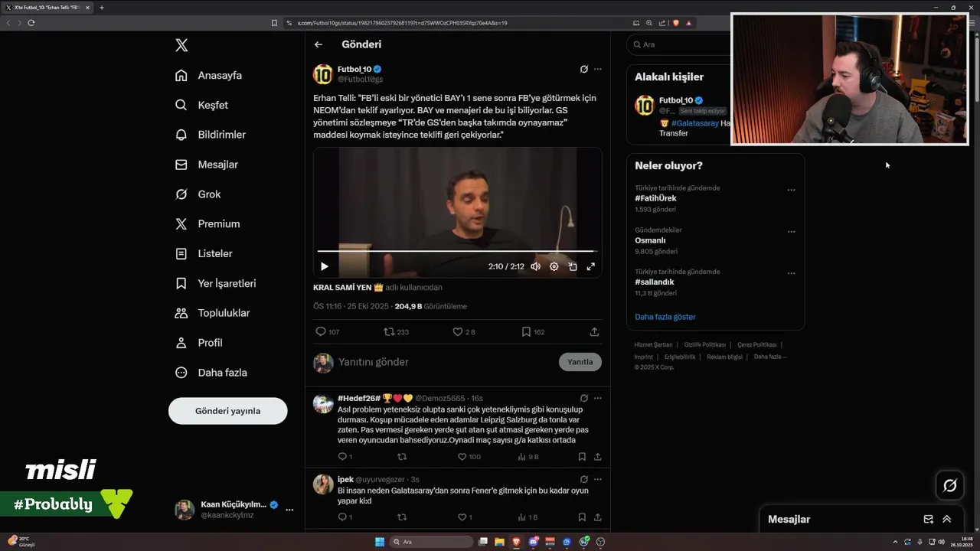Toggle picture-in-picture for video
Viewport: 980px width, 551px height.
pos(572,266)
